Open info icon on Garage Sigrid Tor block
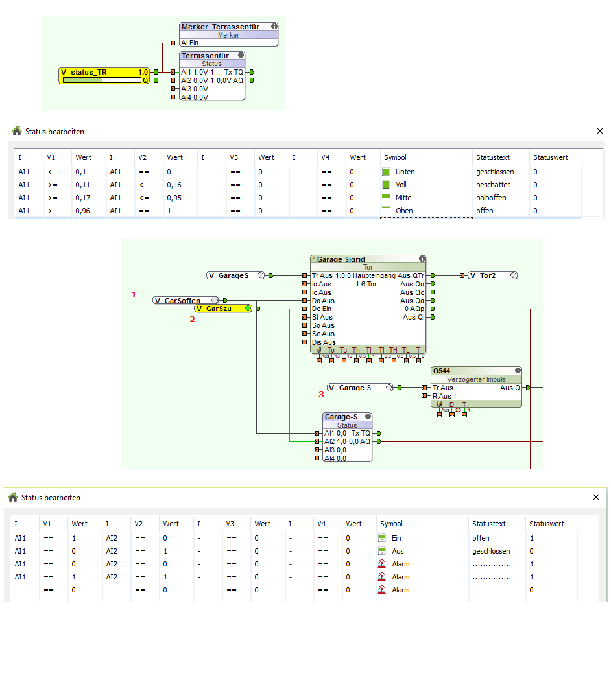 tap(422, 259)
